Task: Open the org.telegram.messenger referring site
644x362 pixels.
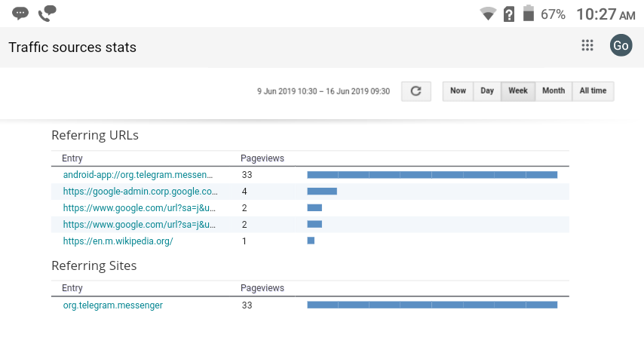Action: 113,305
